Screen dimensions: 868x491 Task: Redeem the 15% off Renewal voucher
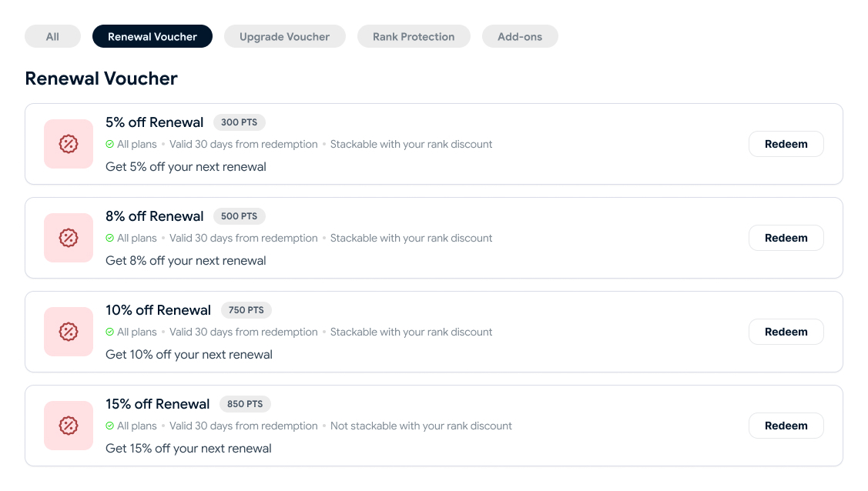[786, 426]
